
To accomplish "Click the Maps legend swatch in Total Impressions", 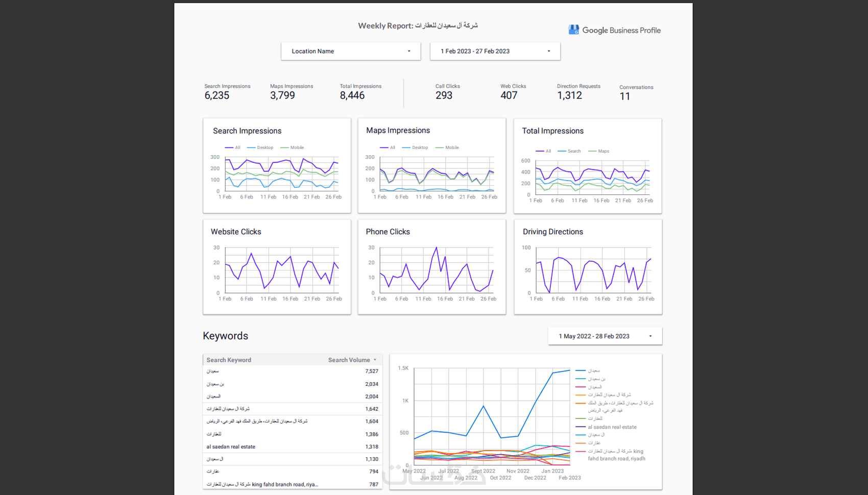I will (x=592, y=151).
